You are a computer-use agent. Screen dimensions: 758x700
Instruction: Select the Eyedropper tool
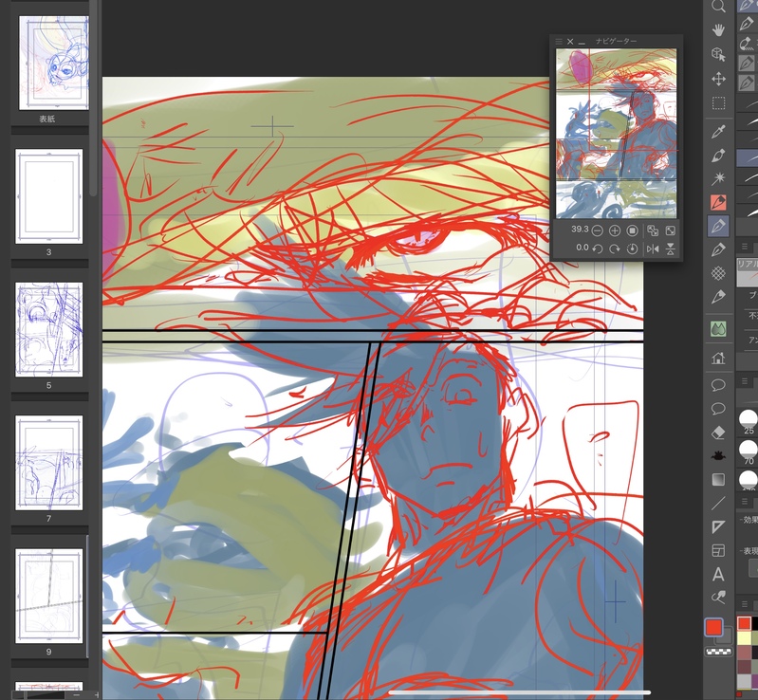(x=718, y=132)
